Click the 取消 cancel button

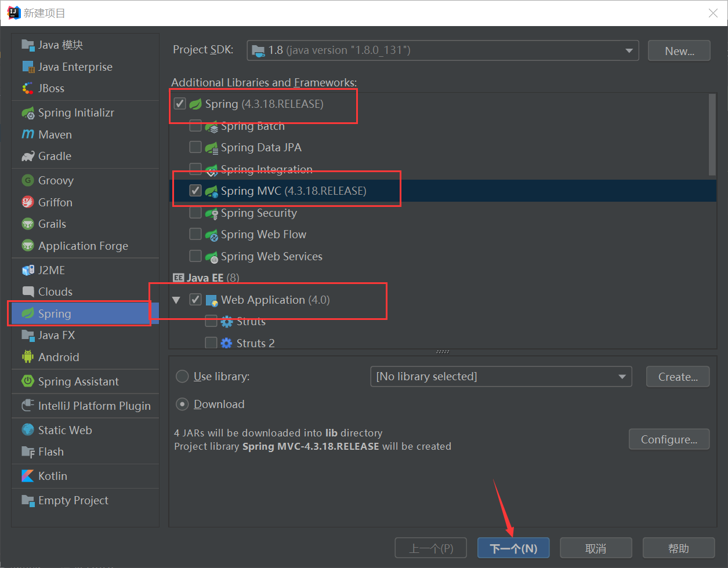596,548
